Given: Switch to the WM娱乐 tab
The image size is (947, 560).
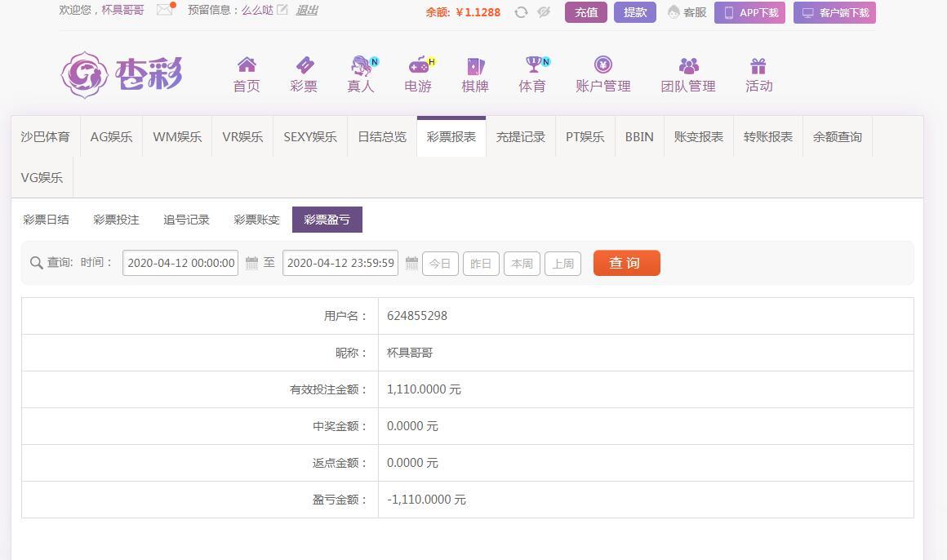Looking at the screenshot, I should 177,137.
